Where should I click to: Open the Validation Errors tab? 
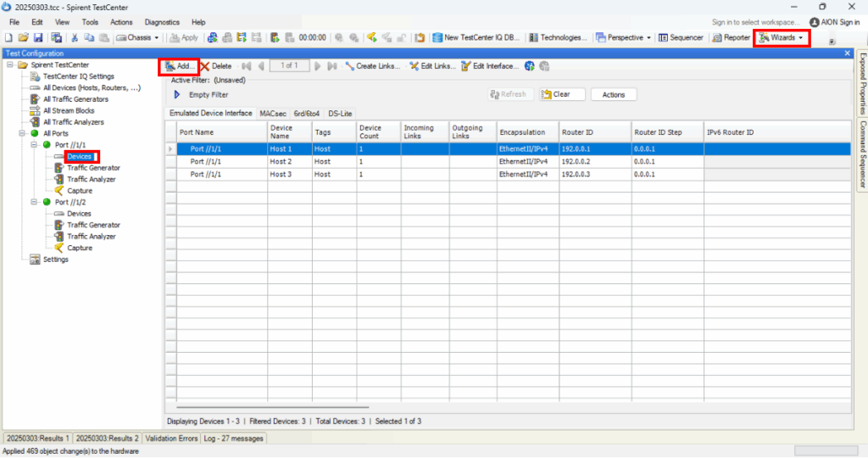171,438
